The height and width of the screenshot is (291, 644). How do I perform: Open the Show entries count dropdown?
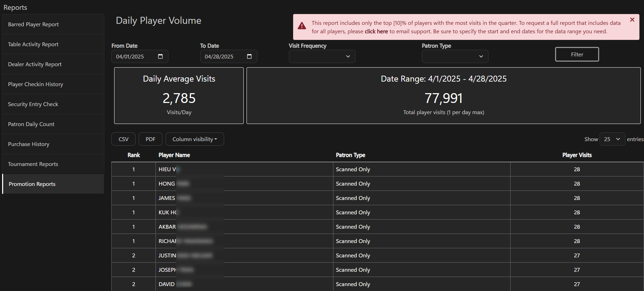click(612, 139)
